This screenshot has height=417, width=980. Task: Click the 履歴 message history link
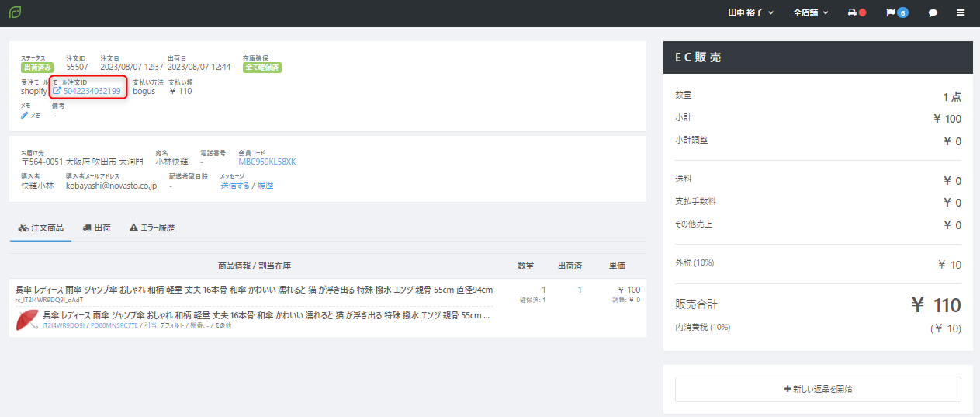(265, 186)
